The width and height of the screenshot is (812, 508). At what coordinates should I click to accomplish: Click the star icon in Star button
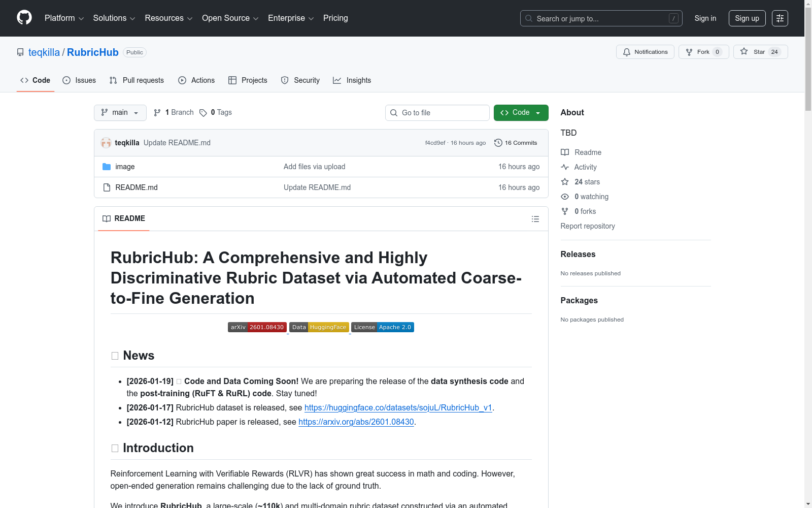click(x=744, y=52)
